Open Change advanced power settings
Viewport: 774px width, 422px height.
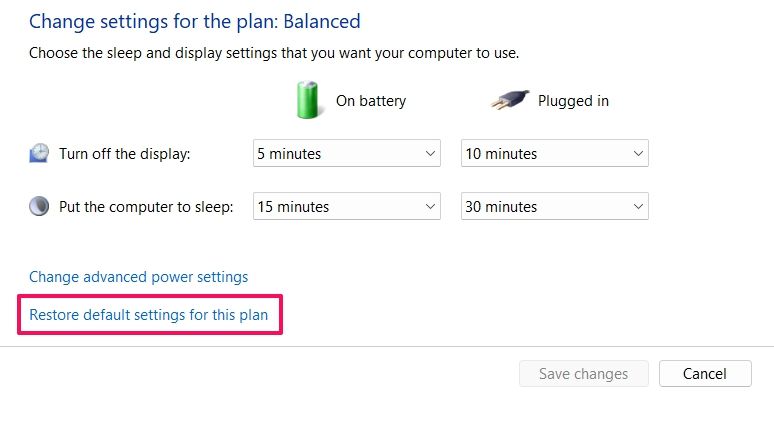[x=139, y=277]
